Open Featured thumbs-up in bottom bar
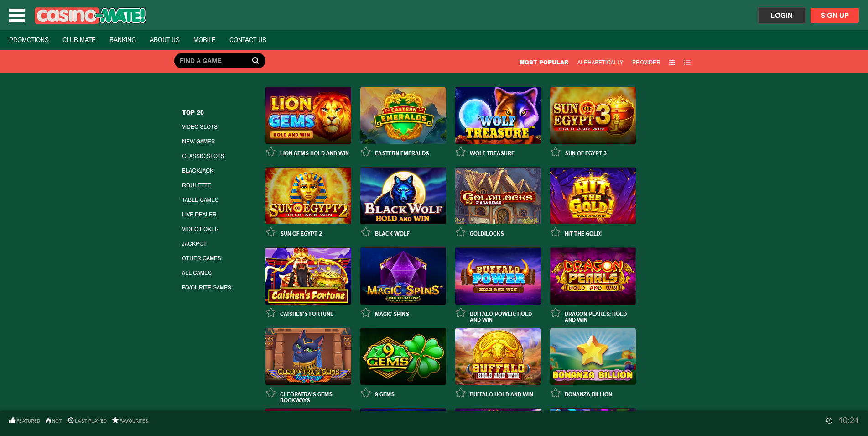The height and width of the screenshot is (436, 868). click(x=12, y=420)
